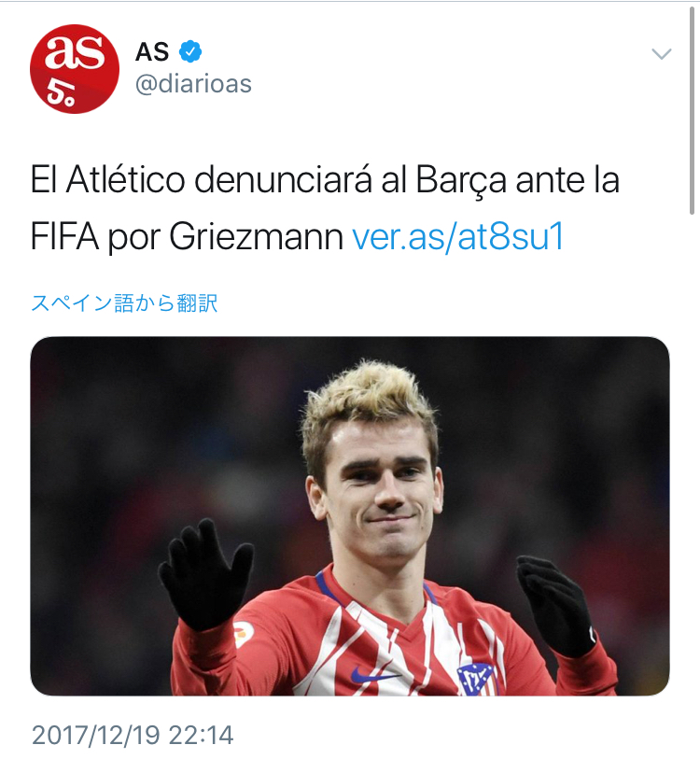Viewport: 700px width, 773px height.
Task: Click the word Barça in tweet
Action: pos(461,181)
